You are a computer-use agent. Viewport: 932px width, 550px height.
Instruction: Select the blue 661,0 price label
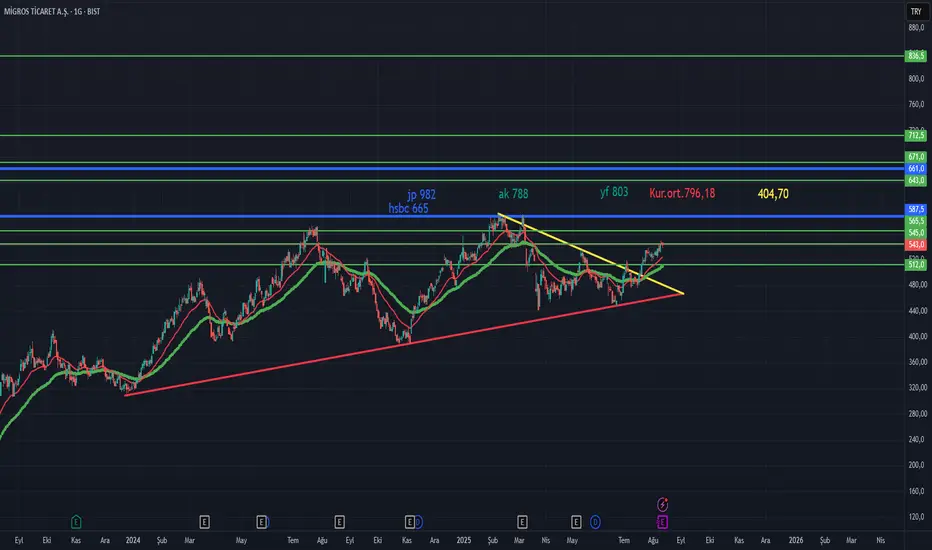[x=915, y=169]
